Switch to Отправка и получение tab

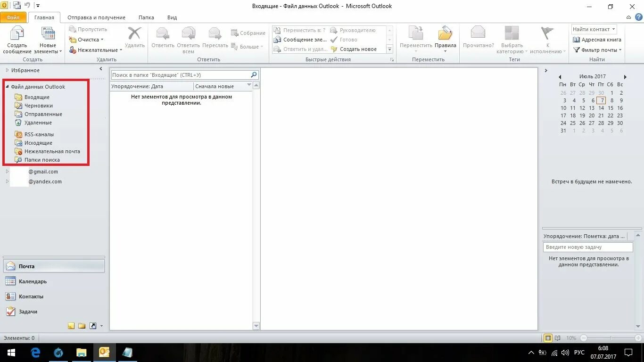(97, 17)
